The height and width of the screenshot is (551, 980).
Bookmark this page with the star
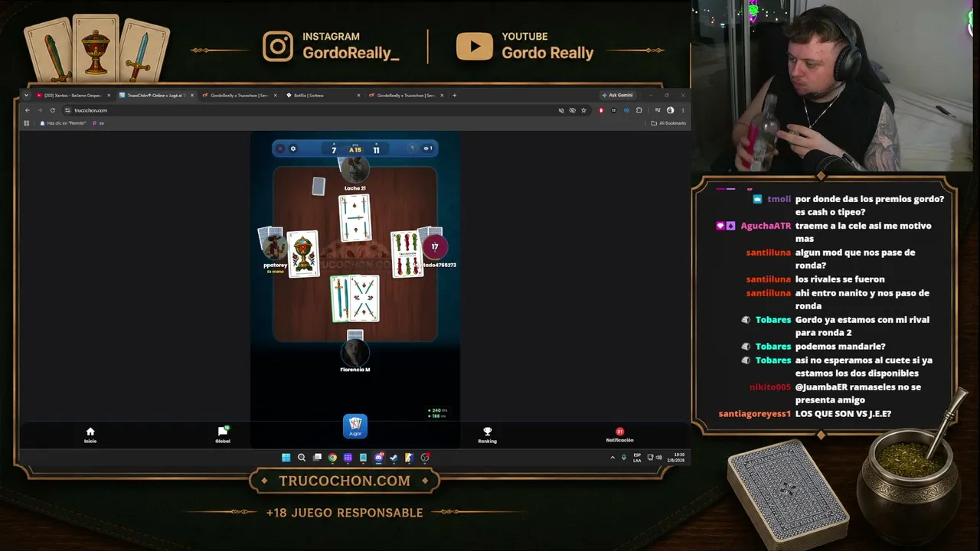(583, 110)
